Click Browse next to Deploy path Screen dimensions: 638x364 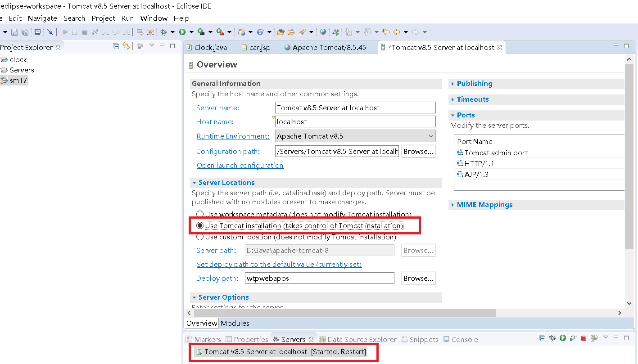[x=418, y=279]
